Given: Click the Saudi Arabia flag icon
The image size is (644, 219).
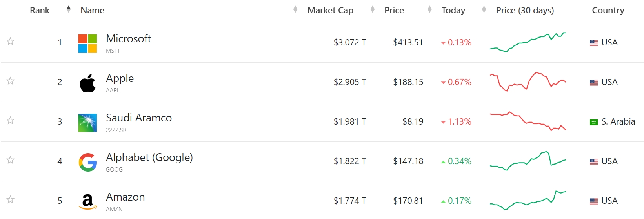Looking at the screenshot, I should point(594,122).
